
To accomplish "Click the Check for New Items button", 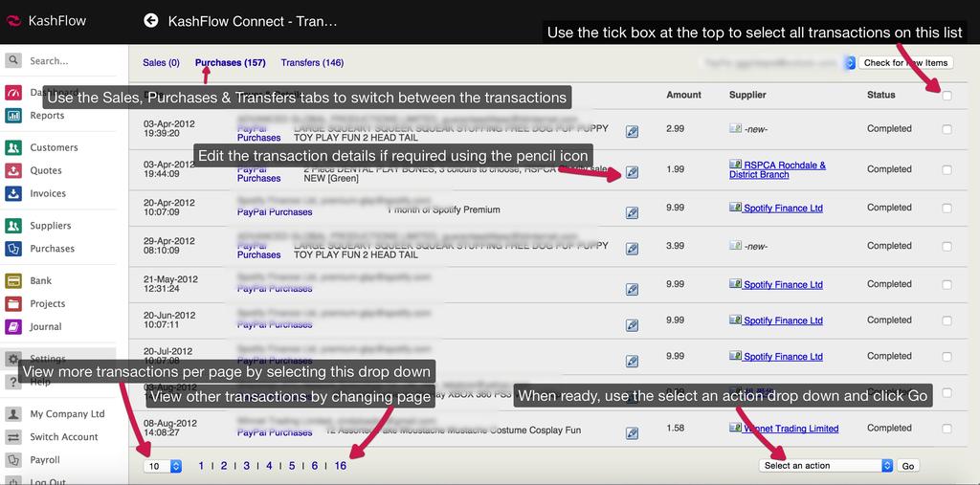I will coord(905,63).
